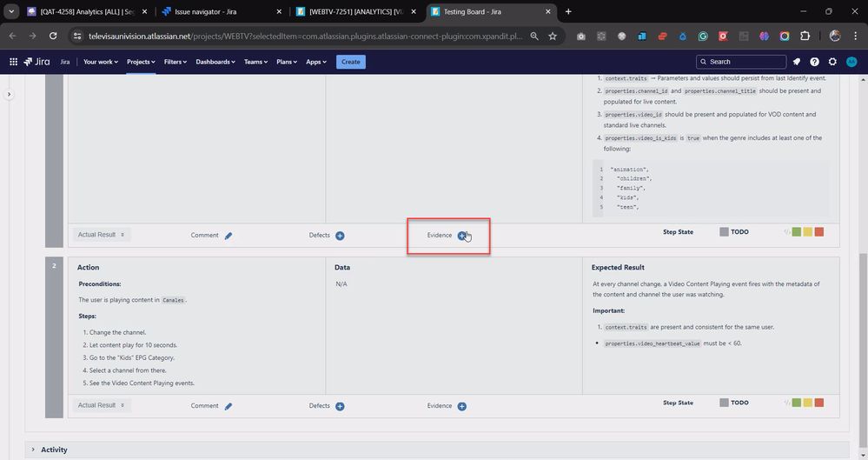
Task: Mark step 1 state as red fail
Action: click(x=818, y=231)
